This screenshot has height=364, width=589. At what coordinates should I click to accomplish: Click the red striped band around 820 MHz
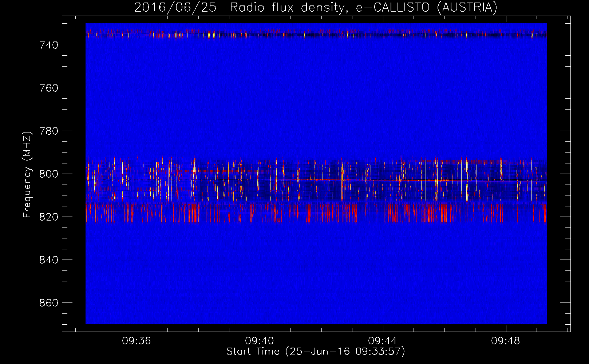[316, 213]
